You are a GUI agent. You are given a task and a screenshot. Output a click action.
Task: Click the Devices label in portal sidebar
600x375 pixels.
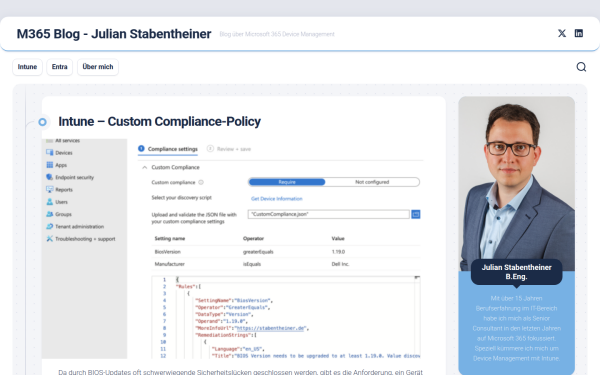(64, 153)
